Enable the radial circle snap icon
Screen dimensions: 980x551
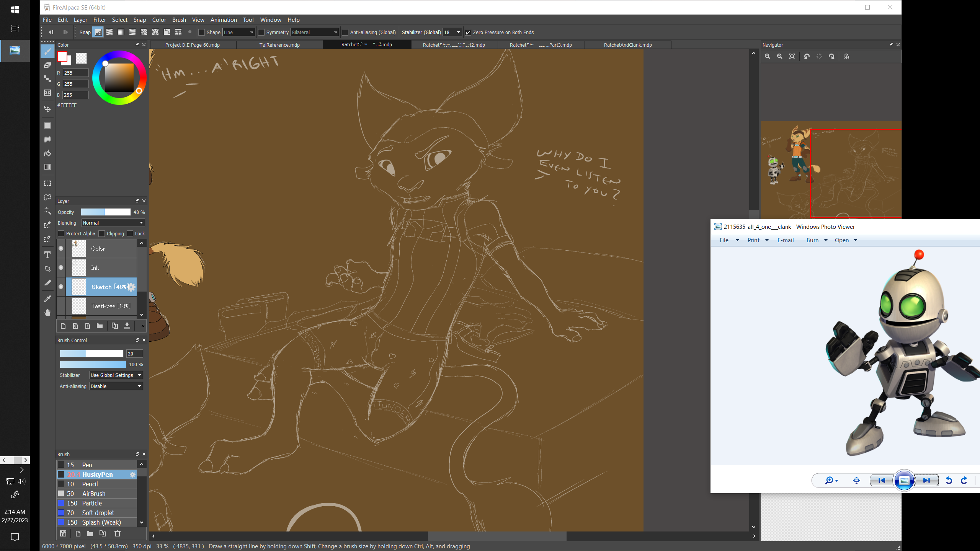155,32
